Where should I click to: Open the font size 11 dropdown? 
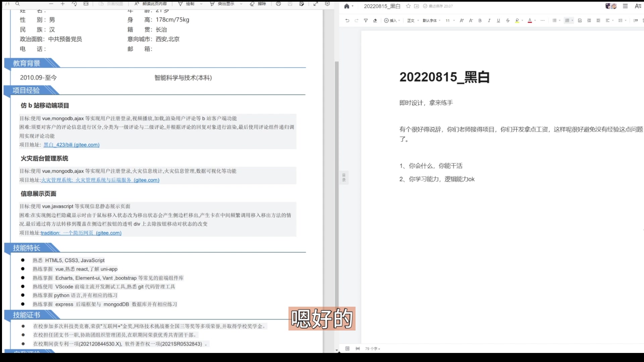[x=450, y=20]
